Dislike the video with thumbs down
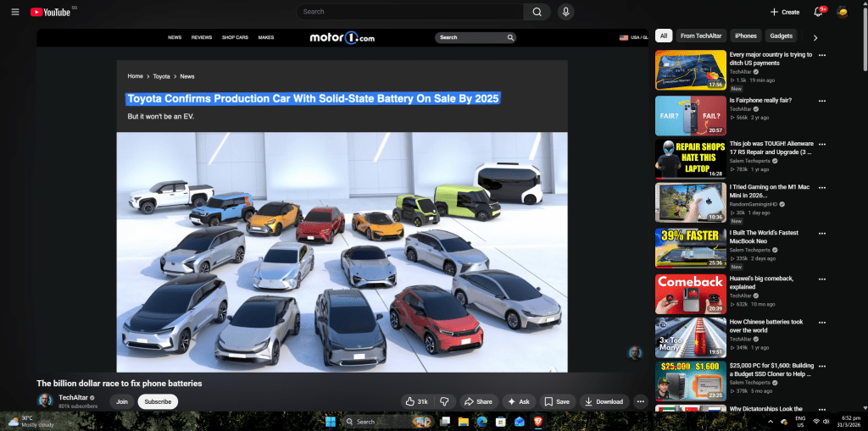 tap(444, 401)
